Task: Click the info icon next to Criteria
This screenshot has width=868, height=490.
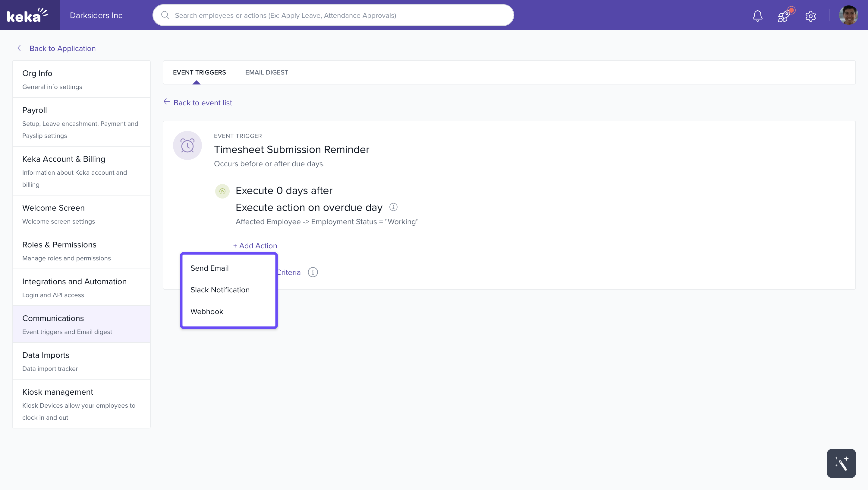Action: (x=313, y=272)
